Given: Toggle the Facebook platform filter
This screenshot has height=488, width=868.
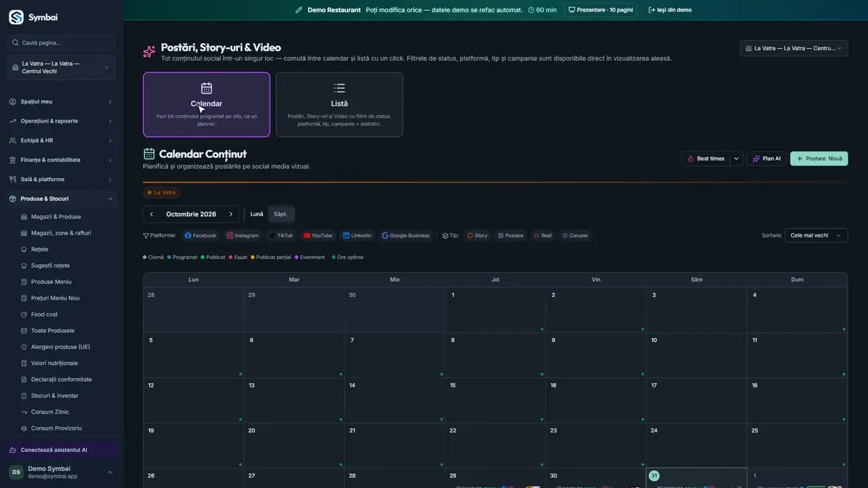Looking at the screenshot, I should click(x=201, y=235).
